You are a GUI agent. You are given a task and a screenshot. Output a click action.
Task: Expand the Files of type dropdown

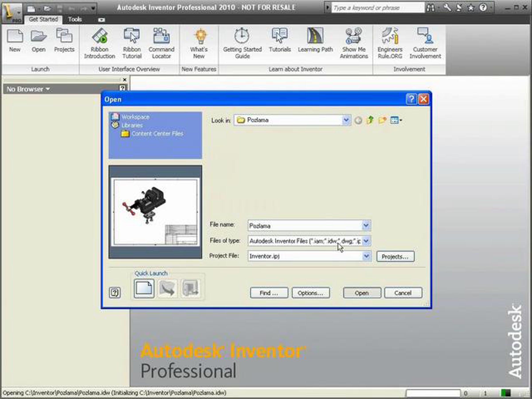pyautogui.click(x=366, y=241)
